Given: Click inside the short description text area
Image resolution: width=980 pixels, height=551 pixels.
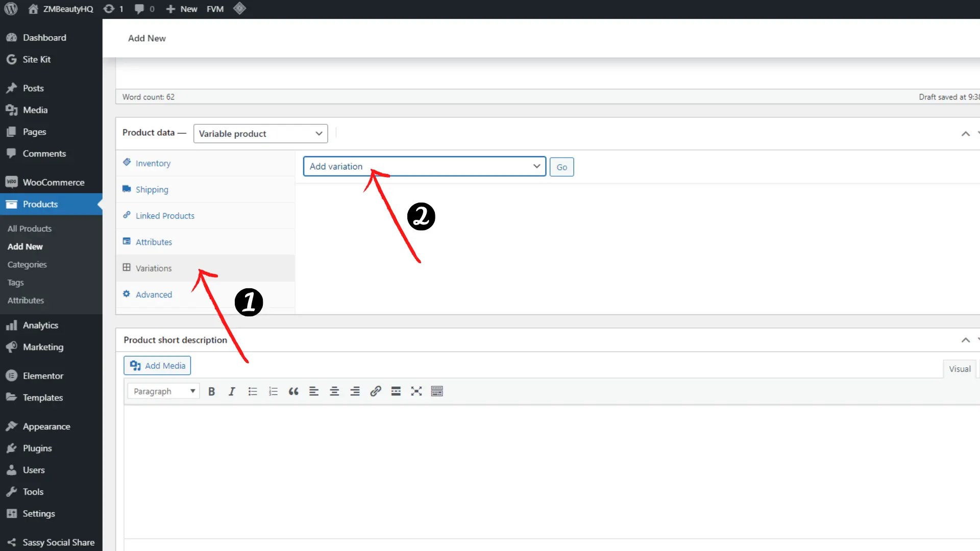Looking at the screenshot, I should [552, 472].
